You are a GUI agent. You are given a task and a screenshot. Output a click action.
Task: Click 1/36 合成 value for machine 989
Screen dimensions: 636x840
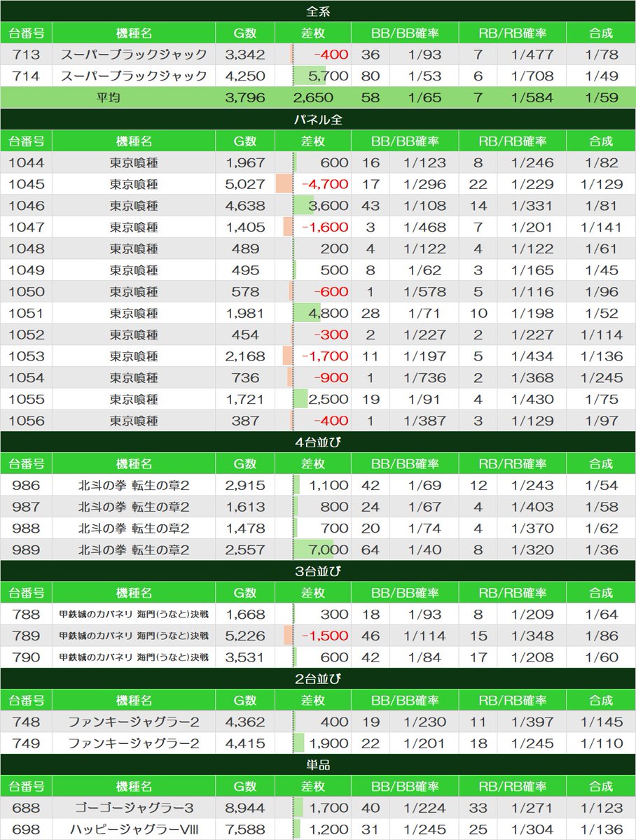tap(601, 550)
